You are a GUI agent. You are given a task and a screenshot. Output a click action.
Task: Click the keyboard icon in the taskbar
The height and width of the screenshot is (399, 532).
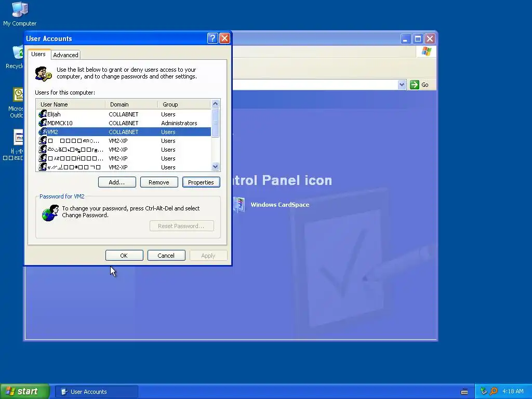click(x=464, y=392)
